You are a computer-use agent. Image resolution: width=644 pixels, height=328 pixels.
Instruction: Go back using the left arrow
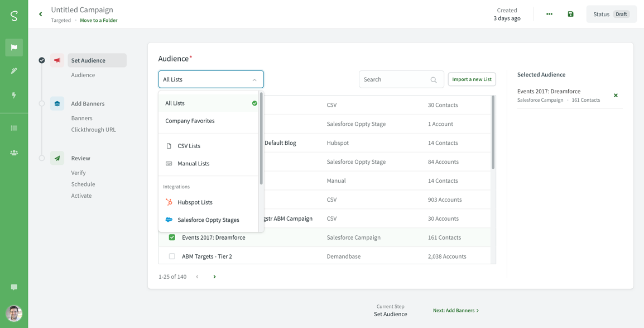[x=41, y=14]
